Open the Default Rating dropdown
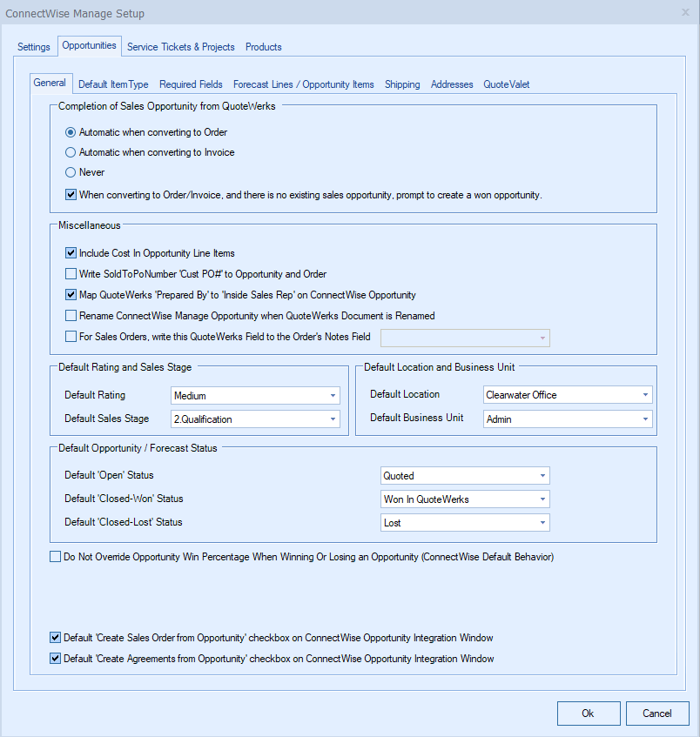This screenshot has height=737, width=700. 255,396
